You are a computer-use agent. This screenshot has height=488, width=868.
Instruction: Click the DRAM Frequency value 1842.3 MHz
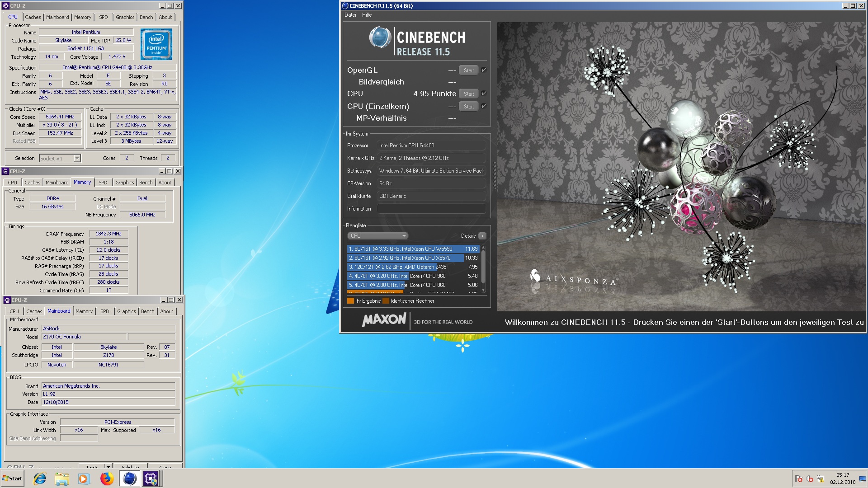[108, 234]
